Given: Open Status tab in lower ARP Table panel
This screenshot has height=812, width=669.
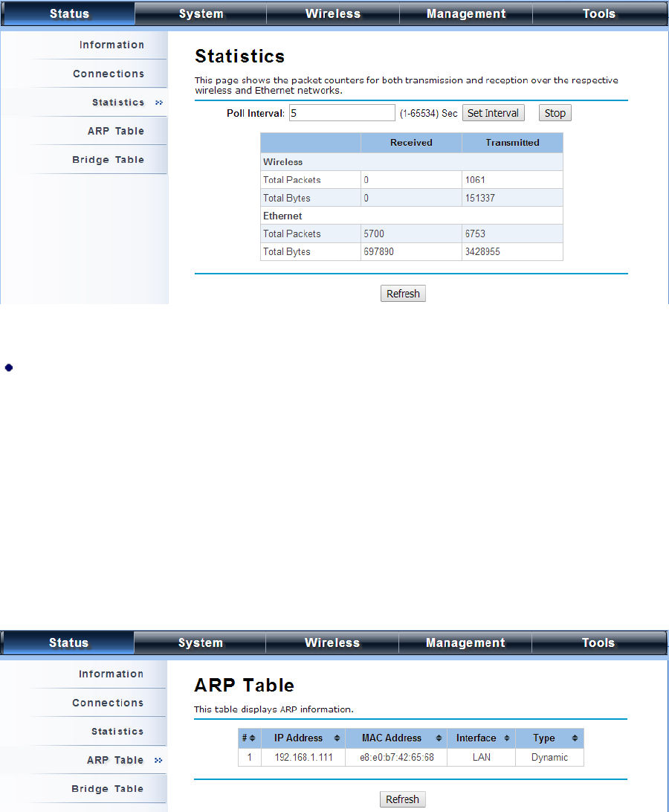Looking at the screenshot, I should tap(68, 642).
